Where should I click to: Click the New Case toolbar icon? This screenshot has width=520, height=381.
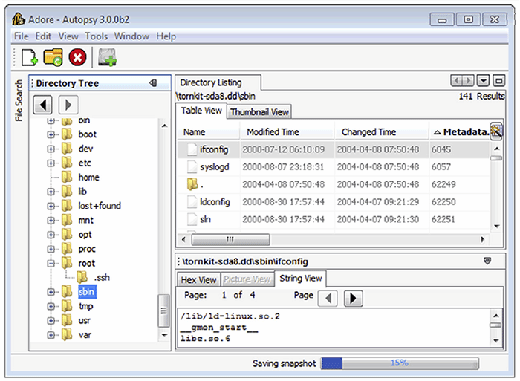point(30,57)
